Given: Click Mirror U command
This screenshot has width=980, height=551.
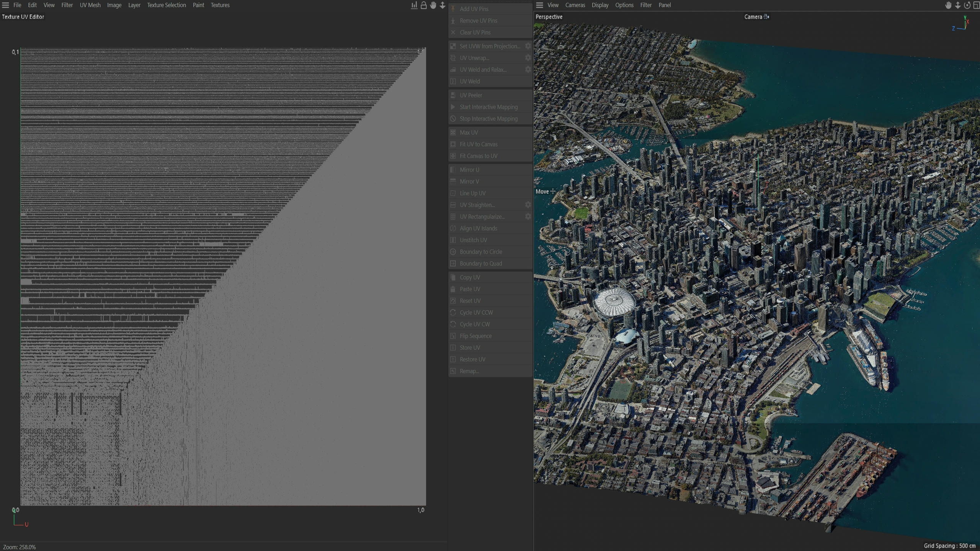Looking at the screenshot, I should click(490, 170).
